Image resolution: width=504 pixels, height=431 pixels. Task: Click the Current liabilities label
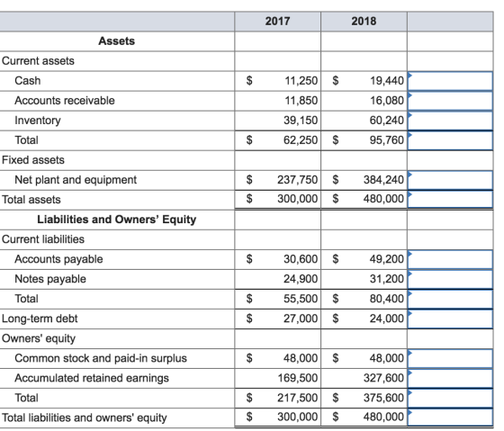43,239
